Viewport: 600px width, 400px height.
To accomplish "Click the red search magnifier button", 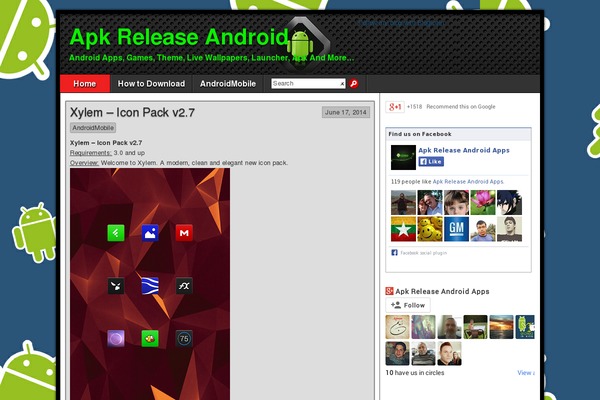I will (354, 83).
